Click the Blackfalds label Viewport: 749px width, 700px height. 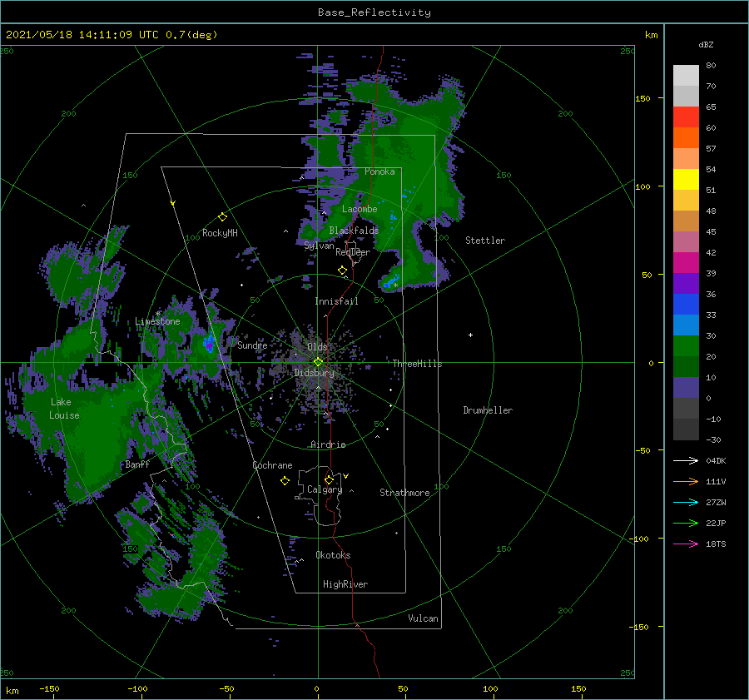[354, 231]
